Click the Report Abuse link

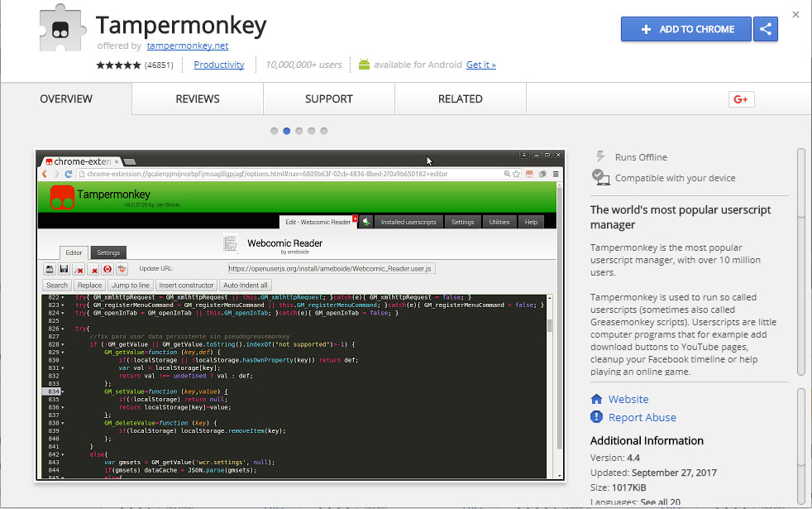(x=642, y=417)
